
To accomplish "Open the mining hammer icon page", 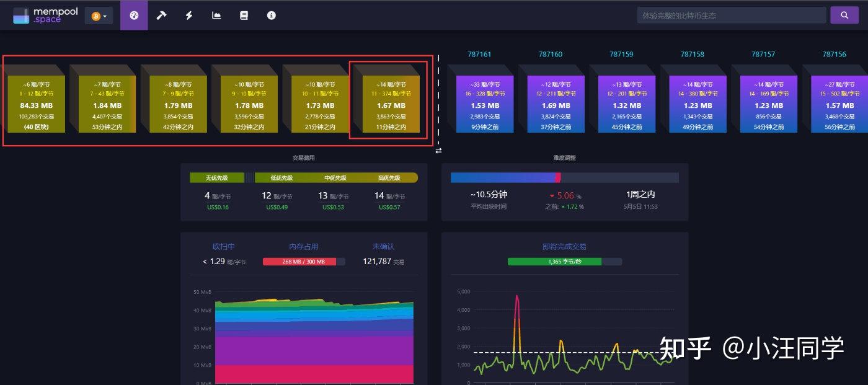I will pos(161,15).
